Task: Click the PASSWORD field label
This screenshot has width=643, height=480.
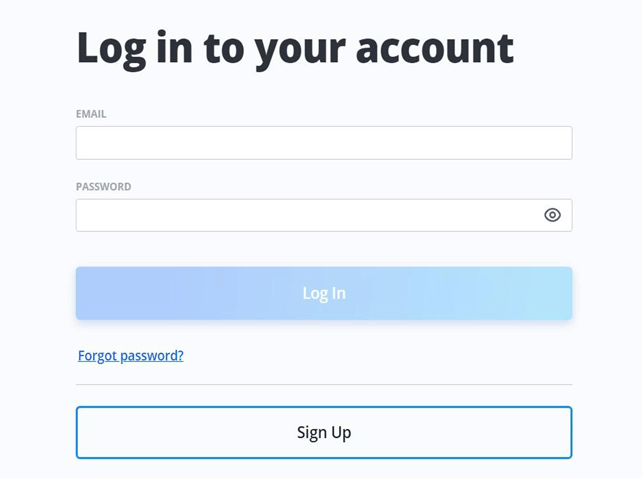Action: coord(103,187)
